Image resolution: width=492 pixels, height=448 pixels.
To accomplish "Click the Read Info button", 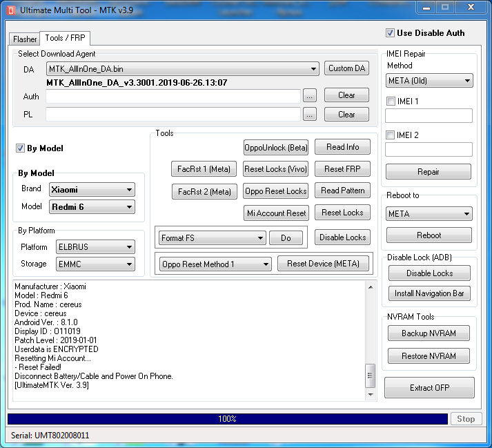I will (342, 147).
